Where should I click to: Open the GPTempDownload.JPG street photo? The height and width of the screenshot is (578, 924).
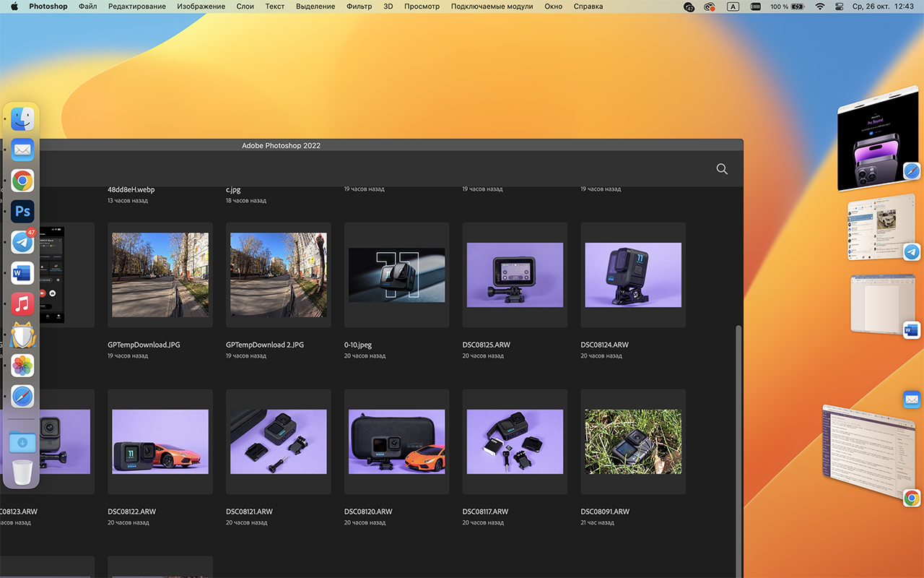(x=160, y=275)
